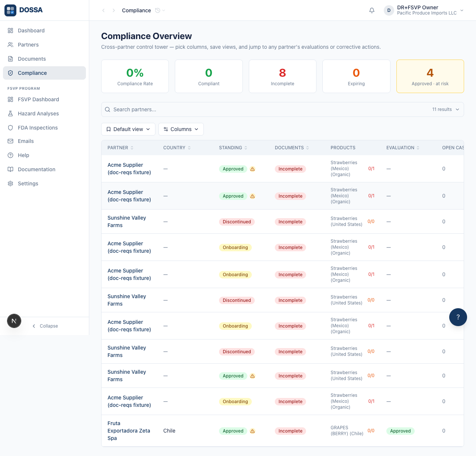
Task: Click the Documentation book icon
Action: (10, 169)
